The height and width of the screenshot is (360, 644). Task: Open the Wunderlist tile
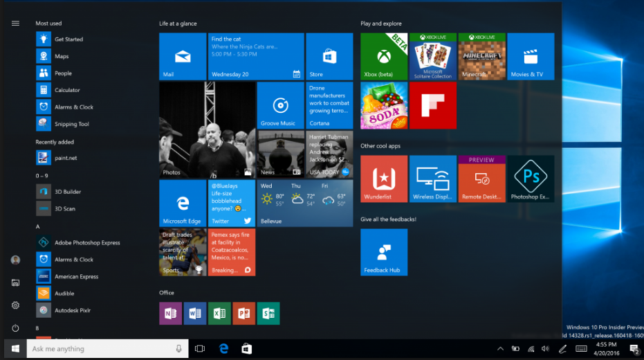pos(384,179)
